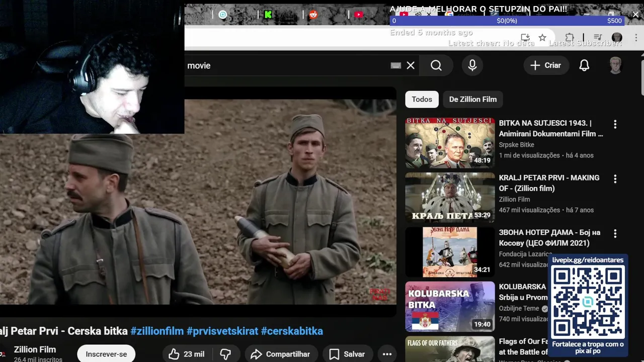644x362 pixels.
Task: Switch to the first teal-icon browser tab
Action: point(223,15)
